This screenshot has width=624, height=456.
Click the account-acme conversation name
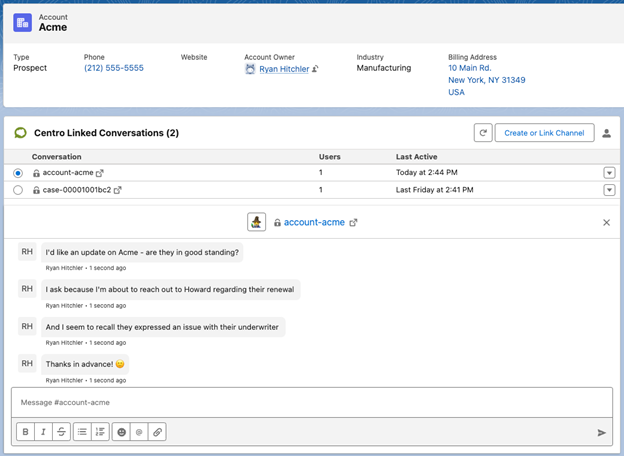point(68,173)
